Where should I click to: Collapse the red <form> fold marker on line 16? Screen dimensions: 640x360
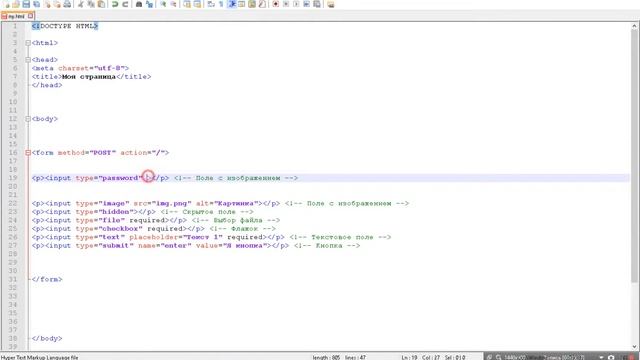coord(28,153)
